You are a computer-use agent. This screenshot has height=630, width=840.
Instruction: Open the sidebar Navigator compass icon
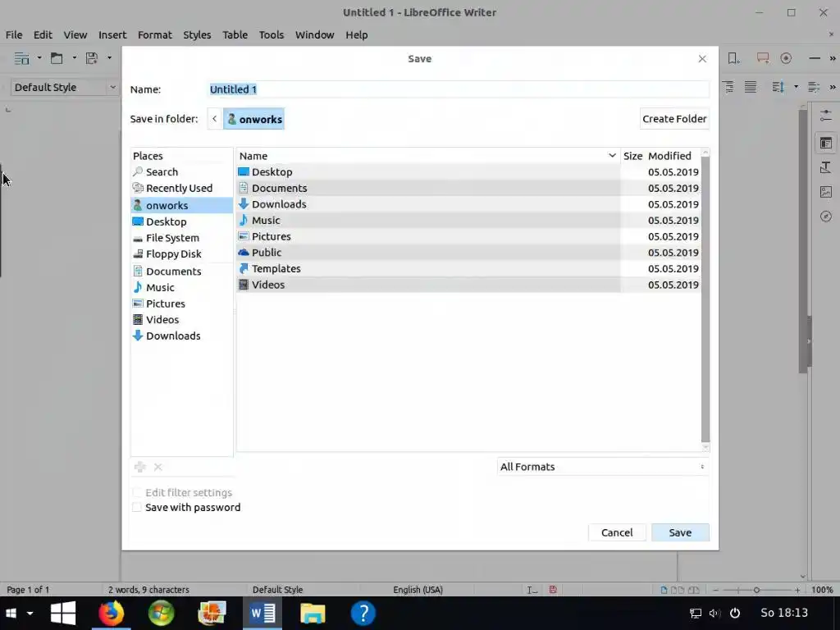point(825,217)
